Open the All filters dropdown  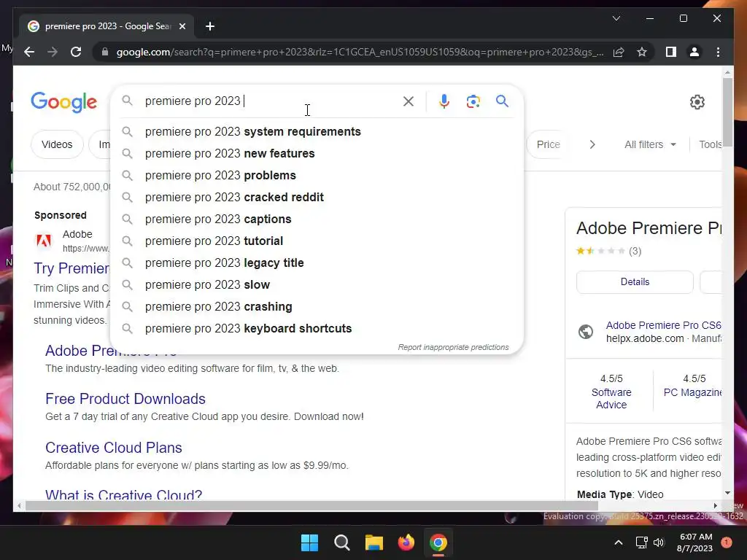coord(650,144)
